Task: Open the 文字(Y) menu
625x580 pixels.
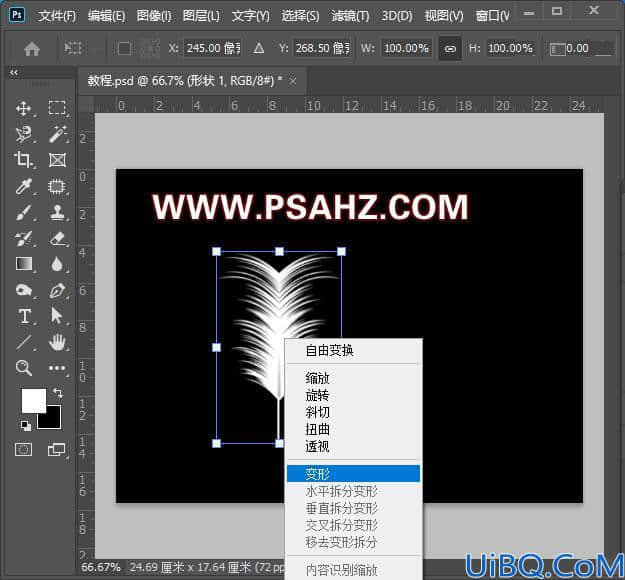Action: [251, 16]
